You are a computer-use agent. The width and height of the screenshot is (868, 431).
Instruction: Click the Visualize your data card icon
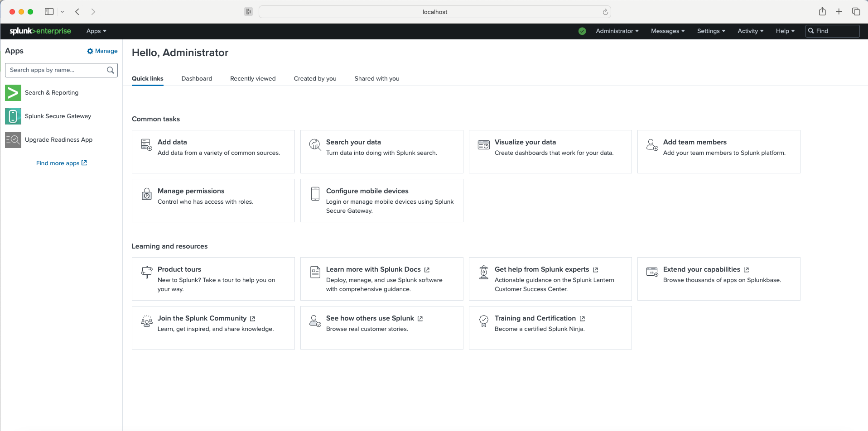click(484, 145)
